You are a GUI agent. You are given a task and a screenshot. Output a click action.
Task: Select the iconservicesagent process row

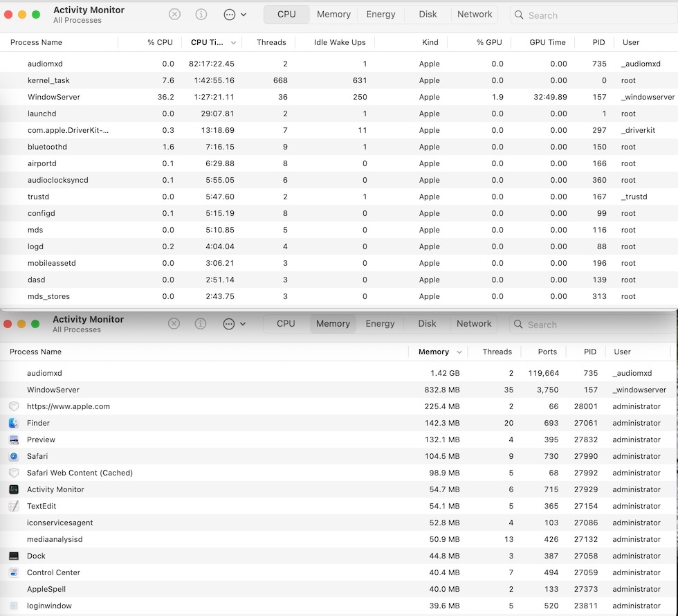[338, 523]
